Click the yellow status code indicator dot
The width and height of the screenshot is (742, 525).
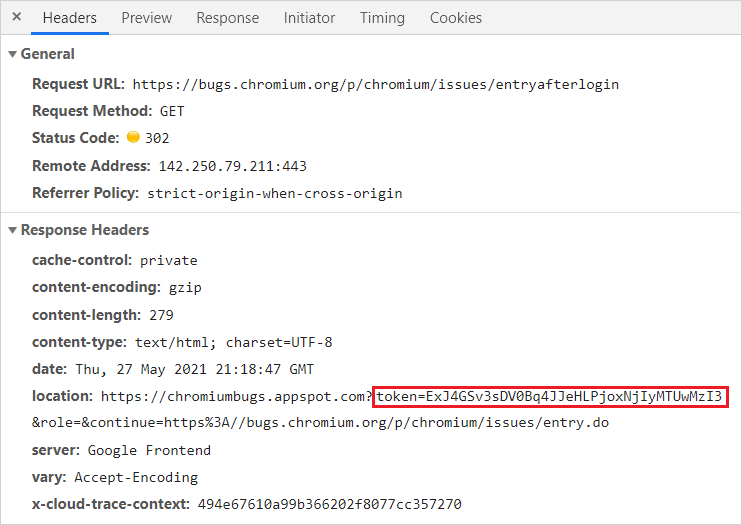point(133,138)
